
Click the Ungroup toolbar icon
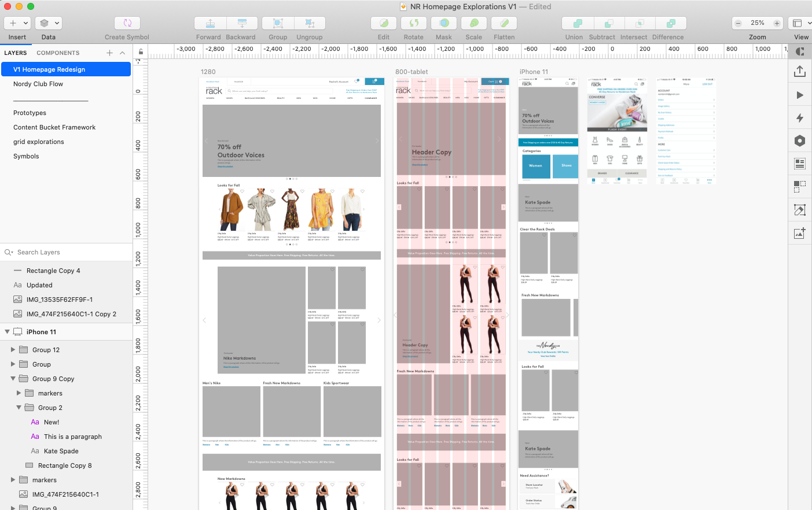(x=310, y=23)
